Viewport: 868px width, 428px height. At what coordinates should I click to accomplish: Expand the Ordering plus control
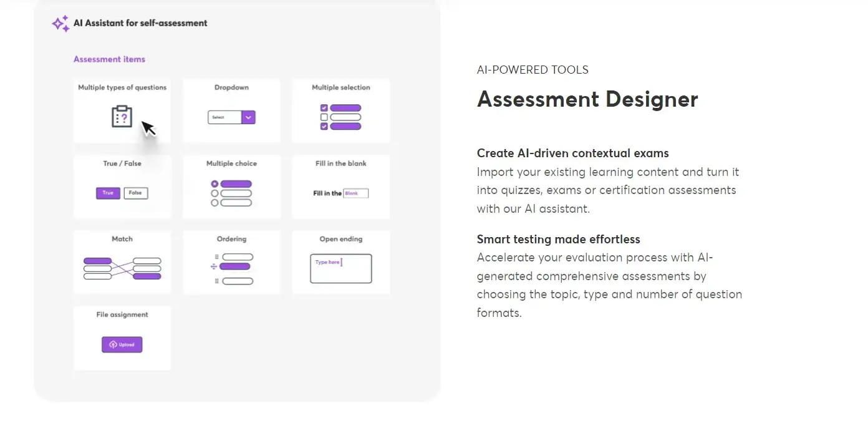click(214, 266)
